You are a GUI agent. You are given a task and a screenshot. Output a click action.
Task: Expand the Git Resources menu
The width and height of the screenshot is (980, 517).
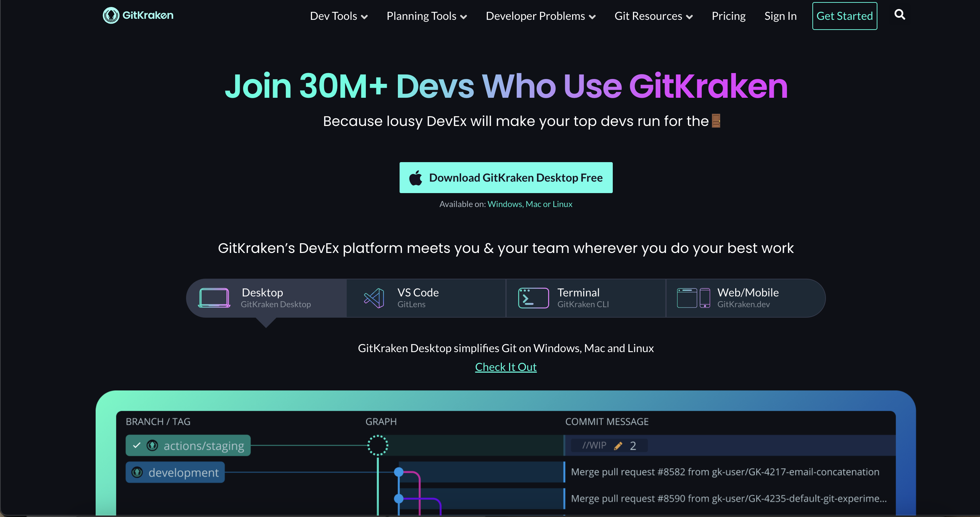point(653,16)
